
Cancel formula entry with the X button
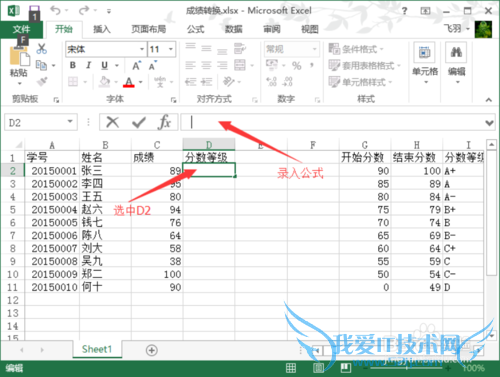[x=113, y=122]
